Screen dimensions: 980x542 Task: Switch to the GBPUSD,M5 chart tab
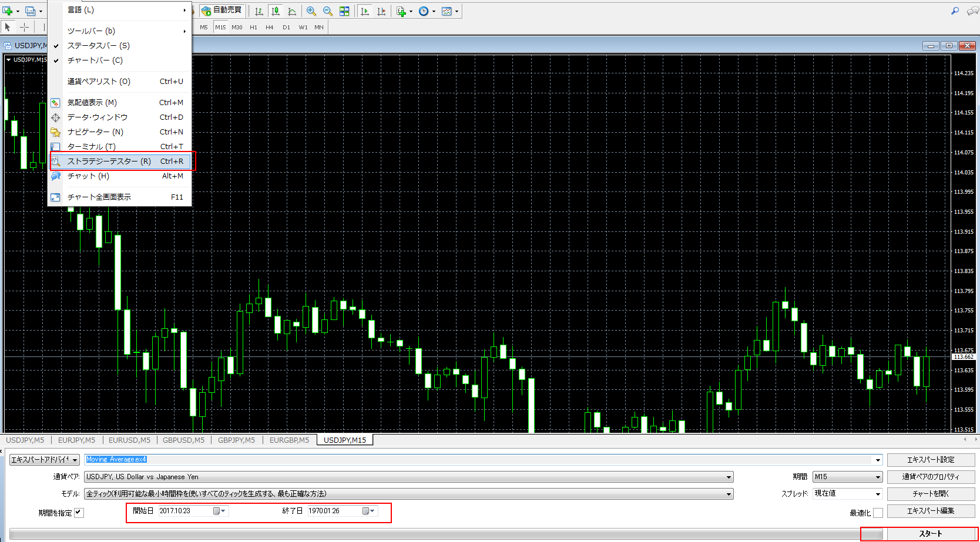click(x=184, y=440)
